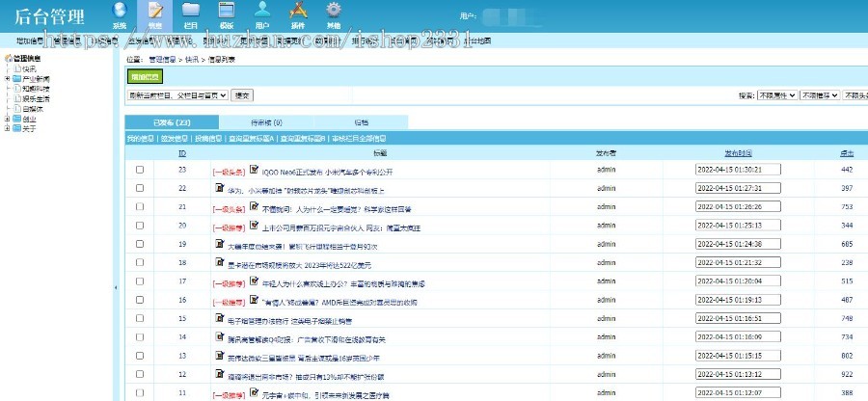
Task: Open the 不限推荐 search dropdown
Action: 819,95
